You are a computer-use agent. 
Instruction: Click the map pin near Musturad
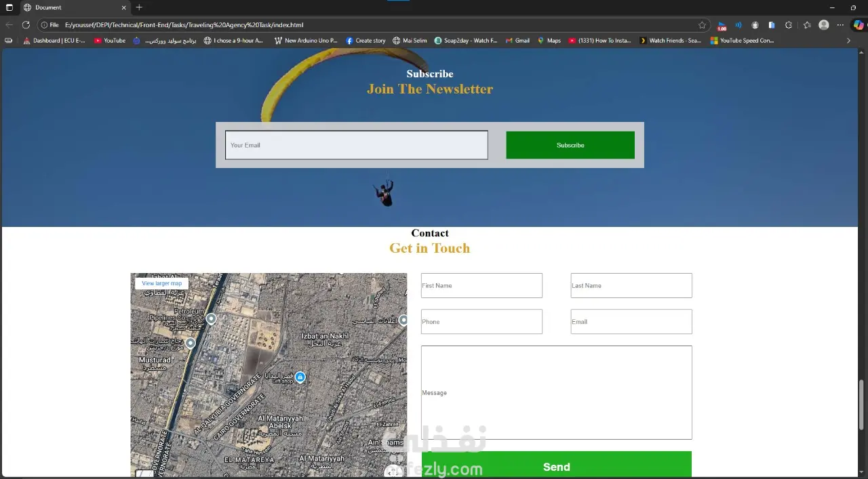(x=191, y=343)
